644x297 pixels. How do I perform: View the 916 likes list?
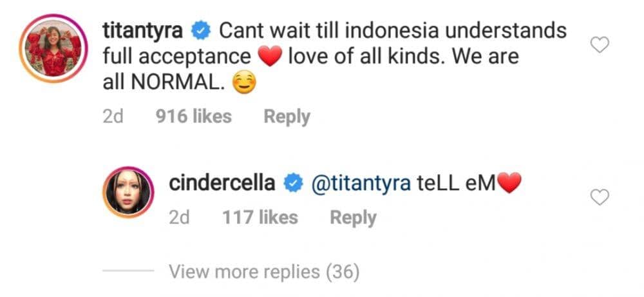[194, 117]
